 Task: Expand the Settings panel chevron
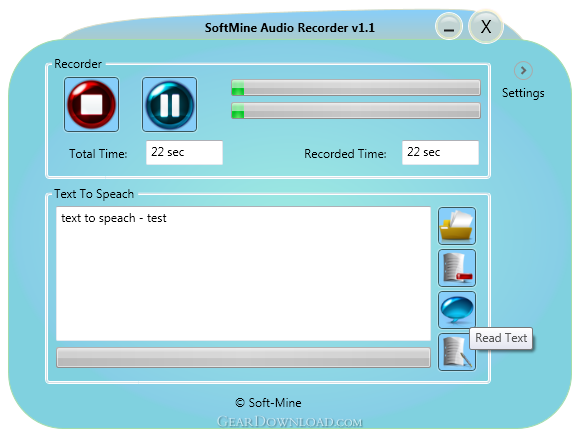(x=523, y=70)
